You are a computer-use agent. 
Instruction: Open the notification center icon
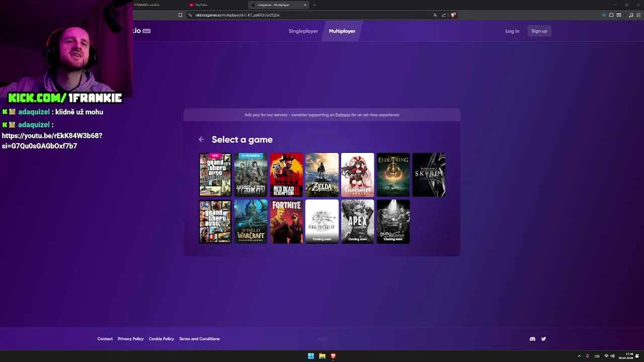(637, 356)
